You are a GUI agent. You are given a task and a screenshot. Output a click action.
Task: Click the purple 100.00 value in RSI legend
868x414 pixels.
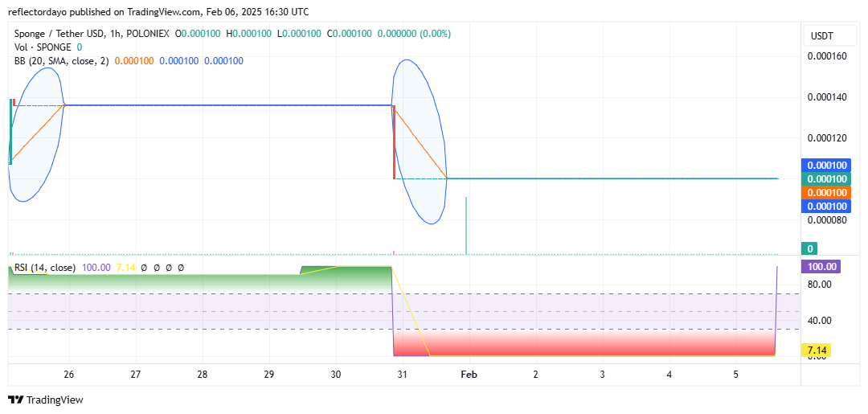click(x=96, y=268)
